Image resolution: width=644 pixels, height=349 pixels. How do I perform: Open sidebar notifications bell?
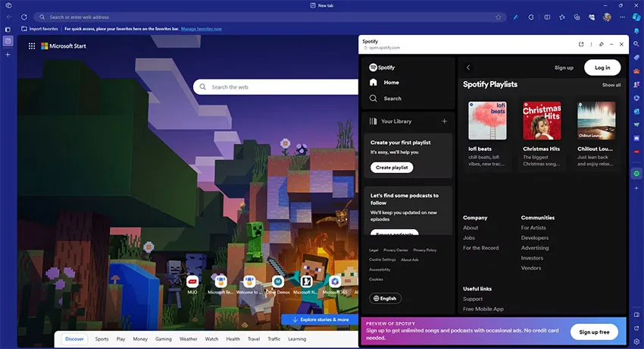tap(636, 31)
